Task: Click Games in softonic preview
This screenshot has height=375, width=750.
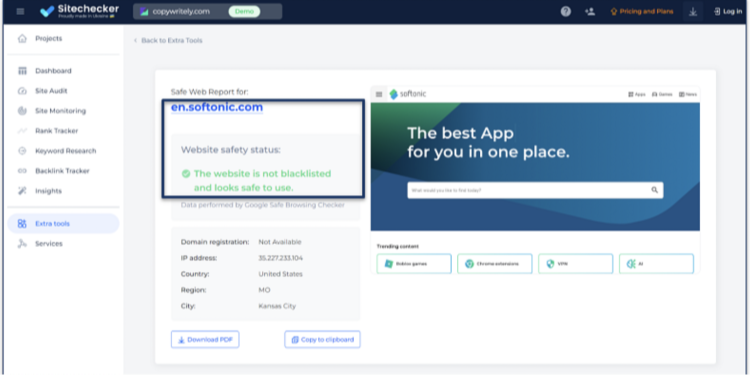Action: pyautogui.click(x=662, y=94)
